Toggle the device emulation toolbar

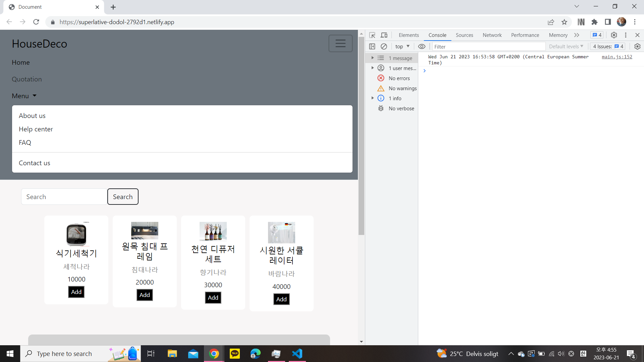384,35
